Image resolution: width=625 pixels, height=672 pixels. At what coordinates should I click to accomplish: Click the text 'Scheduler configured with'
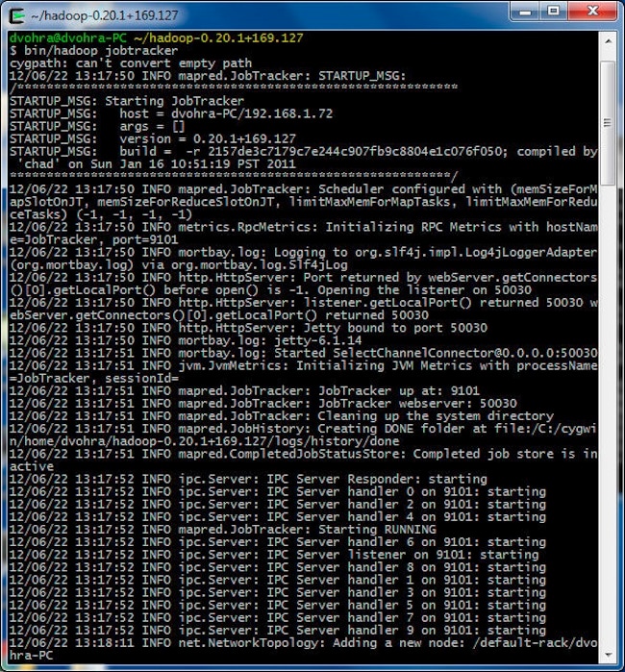[x=410, y=189]
